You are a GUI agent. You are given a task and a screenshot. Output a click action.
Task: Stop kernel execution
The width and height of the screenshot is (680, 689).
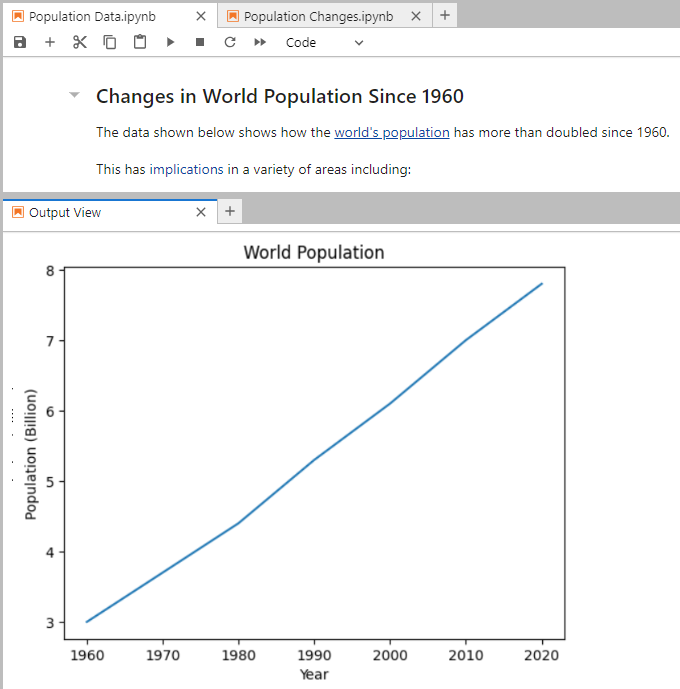pos(200,42)
